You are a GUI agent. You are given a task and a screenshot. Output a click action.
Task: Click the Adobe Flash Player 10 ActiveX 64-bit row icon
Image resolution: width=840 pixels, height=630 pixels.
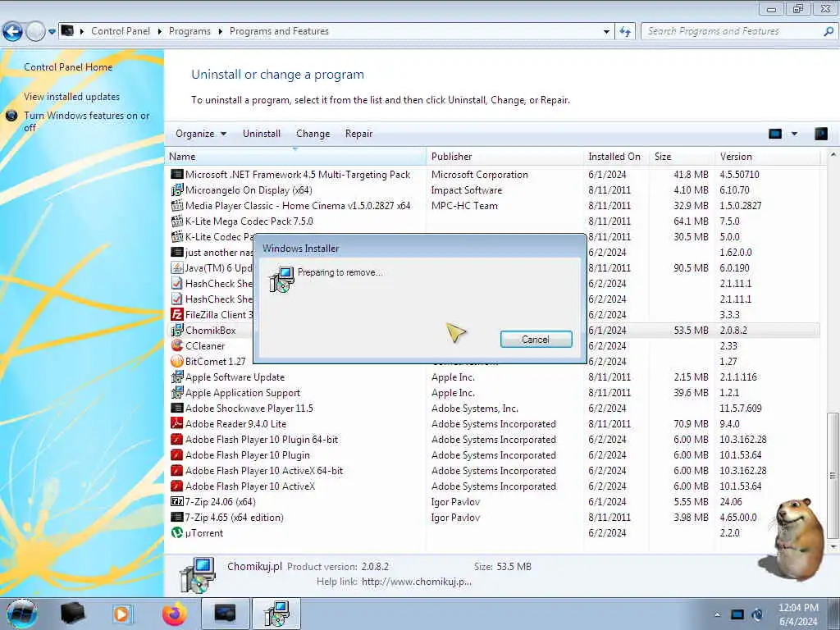(x=177, y=470)
